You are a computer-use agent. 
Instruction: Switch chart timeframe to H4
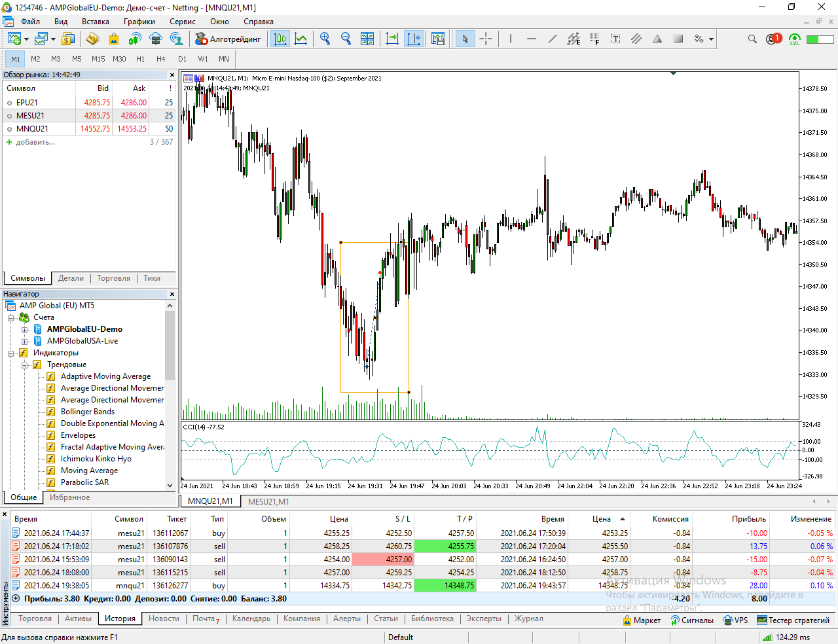click(161, 59)
